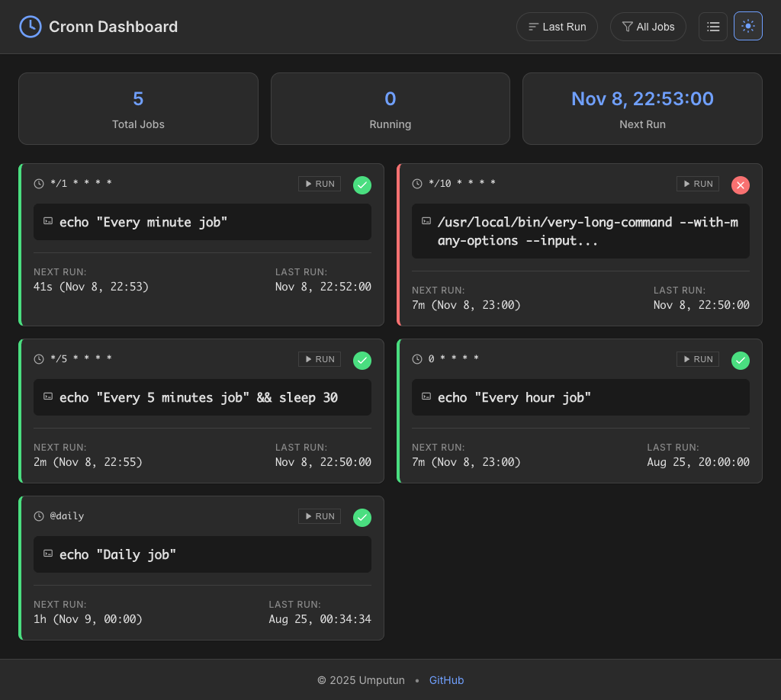Run the long command job with the RUN button

(697, 183)
